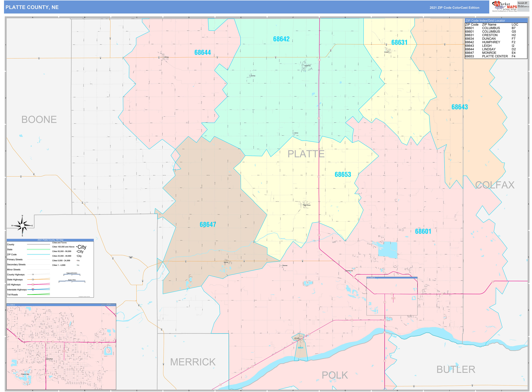Click the large 68642 label on green region
The height and width of the screenshot is (392, 532).
tap(281, 39)
